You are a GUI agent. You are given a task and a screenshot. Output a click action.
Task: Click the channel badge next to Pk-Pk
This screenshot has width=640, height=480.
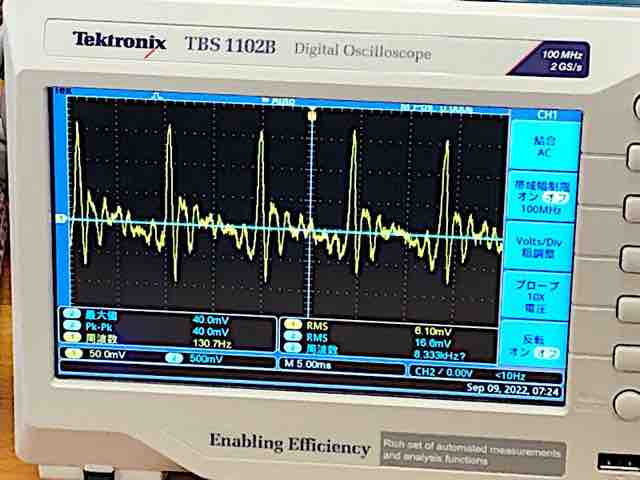(x=72, y=325)
